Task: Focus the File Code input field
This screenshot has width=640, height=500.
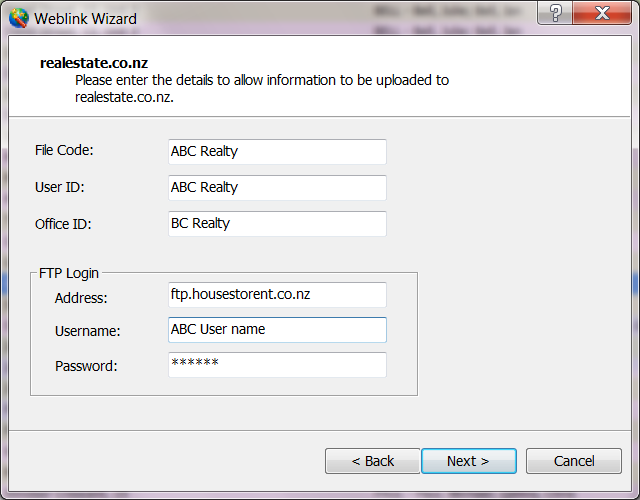Action: pyautogui.click(x=277, y=152)
